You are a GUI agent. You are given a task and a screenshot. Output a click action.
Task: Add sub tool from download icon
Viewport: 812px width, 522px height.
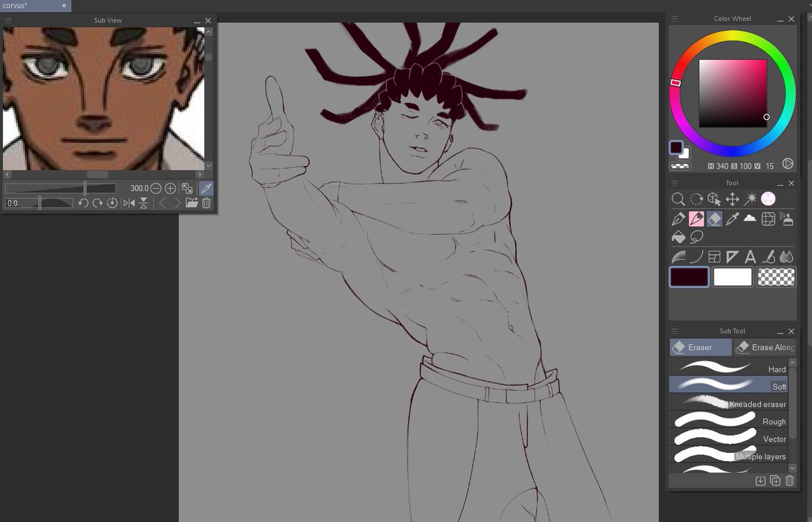click(761, 481)
